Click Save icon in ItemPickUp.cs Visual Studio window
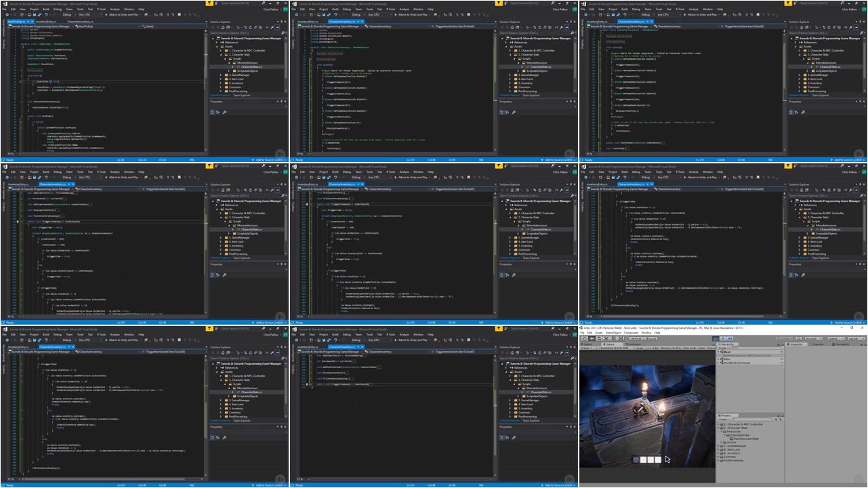Image resolution: width=868 pixels, height=488 pixels. point(35,14)
